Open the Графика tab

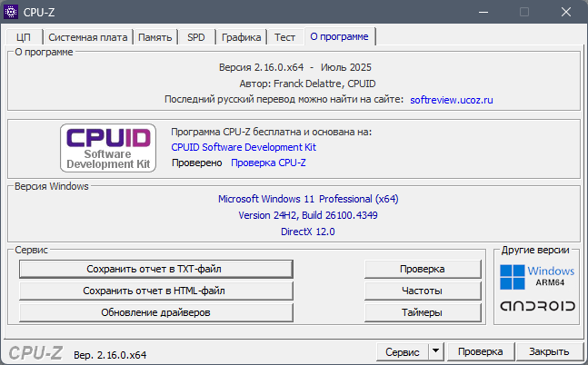pos(241,37)
